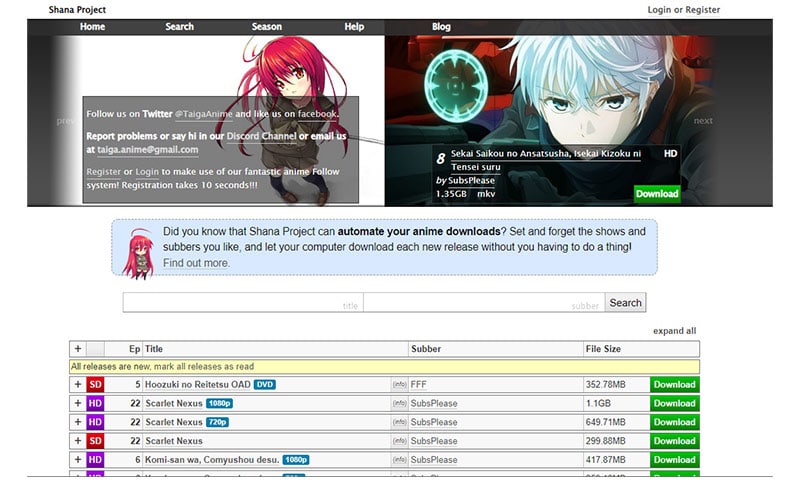This screenshot has height=481, width=800.
Task: Click HD badge on Scarlet Nexus 720p row
Action: tap(95, 422)
